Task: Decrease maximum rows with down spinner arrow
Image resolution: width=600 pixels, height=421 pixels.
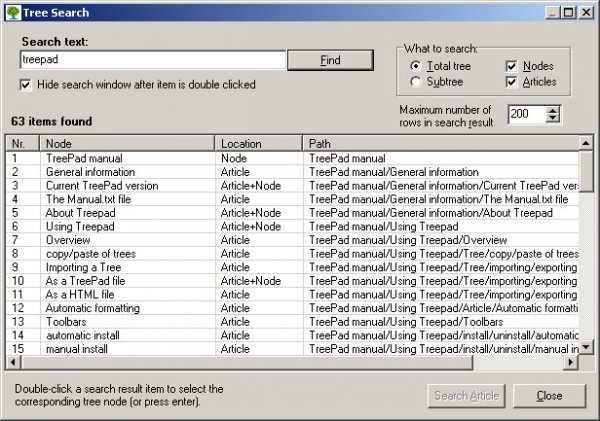Action: coord(552,119)
